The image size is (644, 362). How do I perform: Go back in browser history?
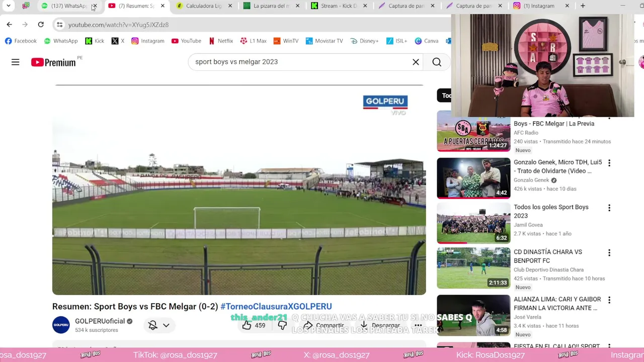[x=9, y=24]
